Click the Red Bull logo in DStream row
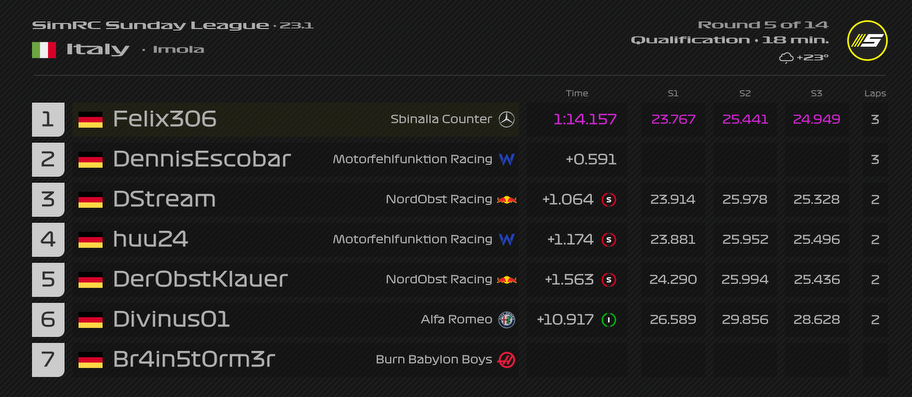Image resolution: width=912 pixels, height=397 pixels. [507, 199]
